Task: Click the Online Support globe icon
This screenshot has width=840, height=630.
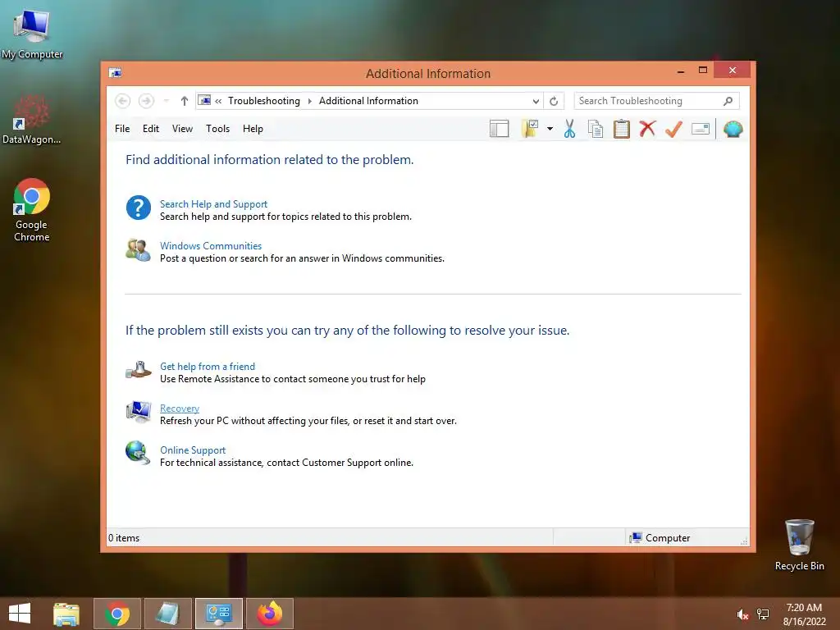Action: click(138, 453)
